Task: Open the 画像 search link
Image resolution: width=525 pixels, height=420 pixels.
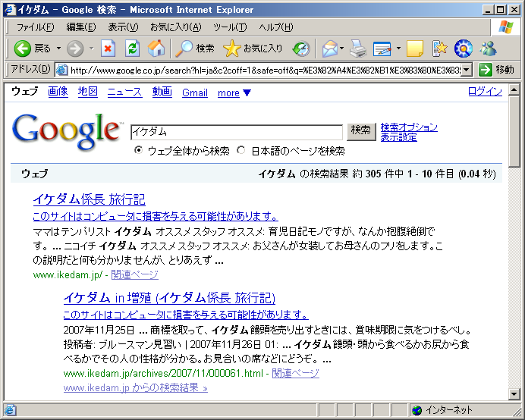Action: (x=58, y=92)
